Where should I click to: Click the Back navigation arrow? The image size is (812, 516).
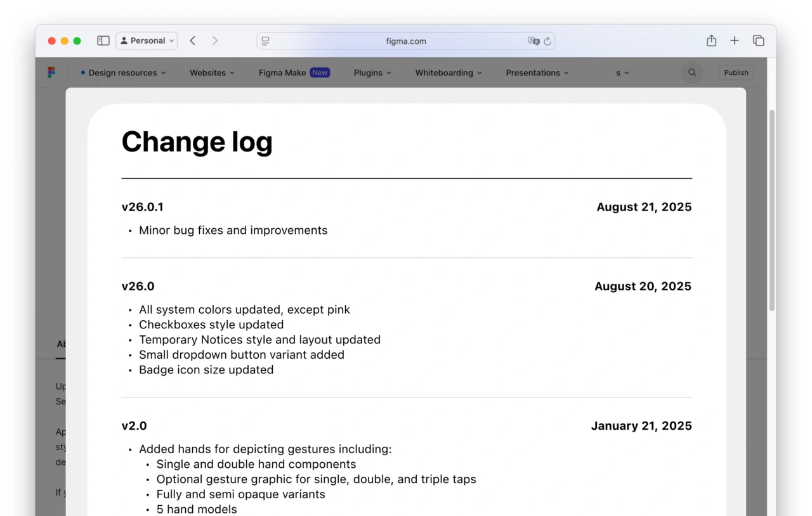click(192, 40)
